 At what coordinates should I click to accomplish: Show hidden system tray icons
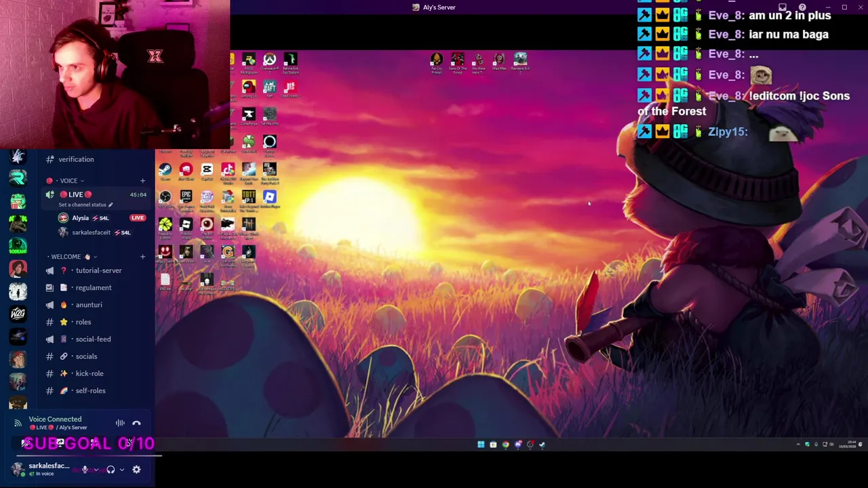click(798, 445)
